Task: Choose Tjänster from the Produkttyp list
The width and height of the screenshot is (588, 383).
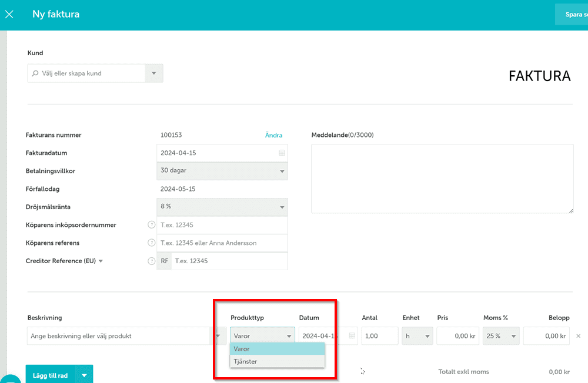Action: [x=277, y=361]
